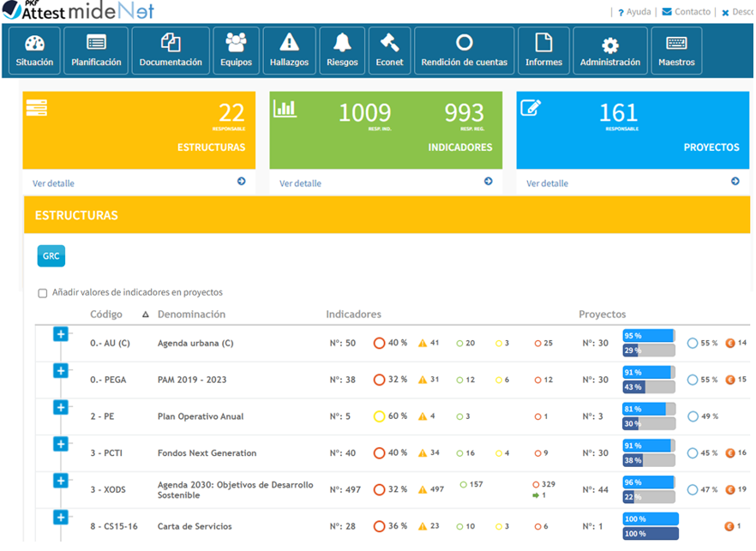This screenshot has height=551, width=756.
Task: Expand the 8 - CS15-16 row
Action: 61,518
